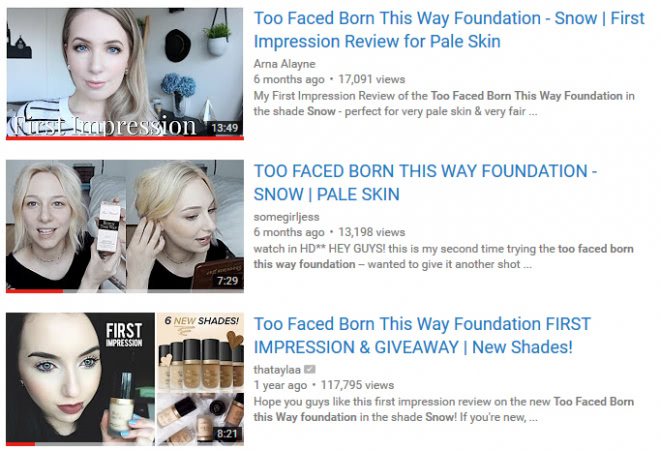Click the 7:29 duration badge
The image size is (660, 450).
tap(228, 280)
